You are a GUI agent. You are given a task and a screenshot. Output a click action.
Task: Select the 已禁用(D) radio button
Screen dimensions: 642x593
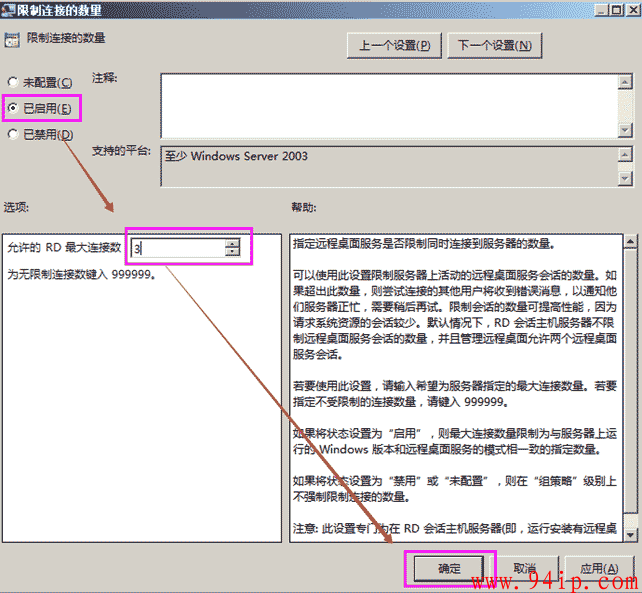pyautogui.click(x=13, y=134)
